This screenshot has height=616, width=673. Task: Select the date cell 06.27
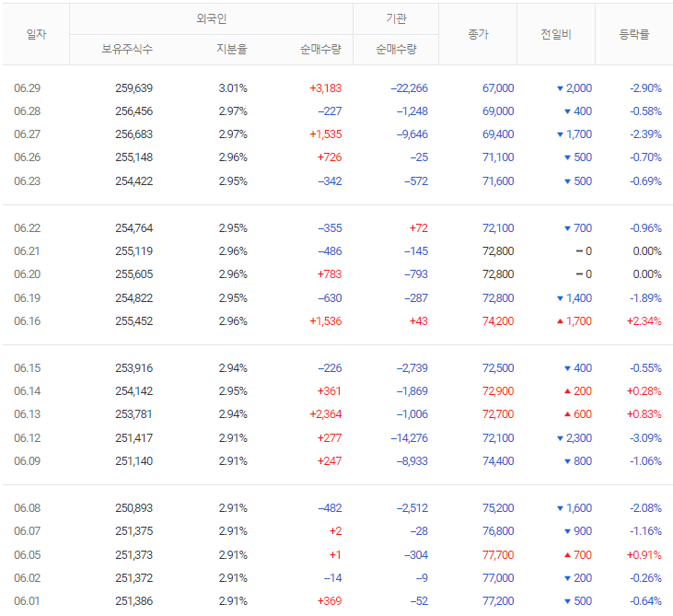[x=27, y=134]
